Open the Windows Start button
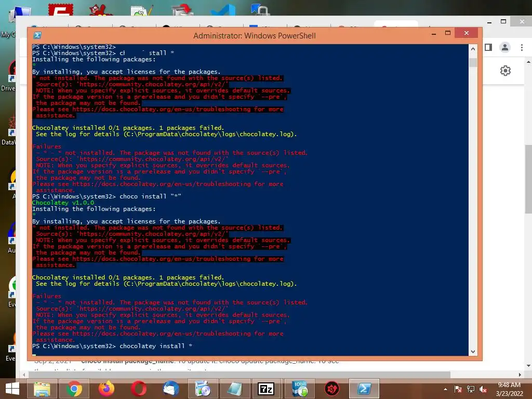The width and height of the screenshot is (532, 399). pyautogui.click(x=12, y=389)
